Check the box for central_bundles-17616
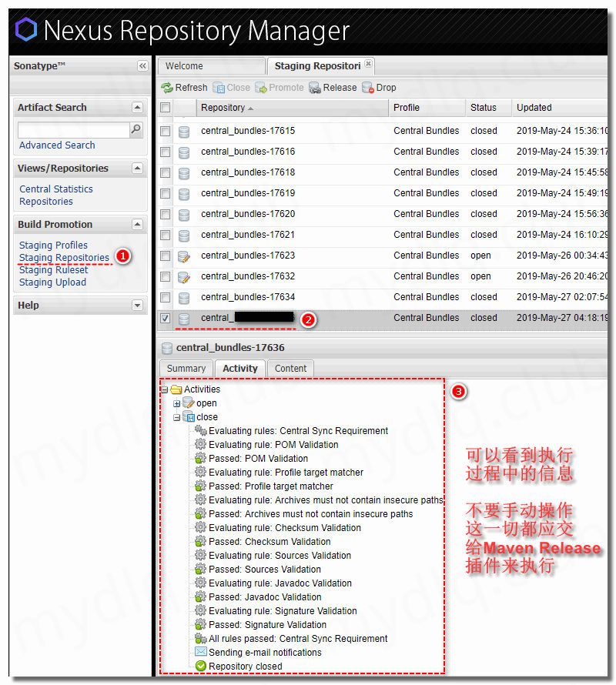This screenshot has width=616, height=685. click(x=166, y=152)
